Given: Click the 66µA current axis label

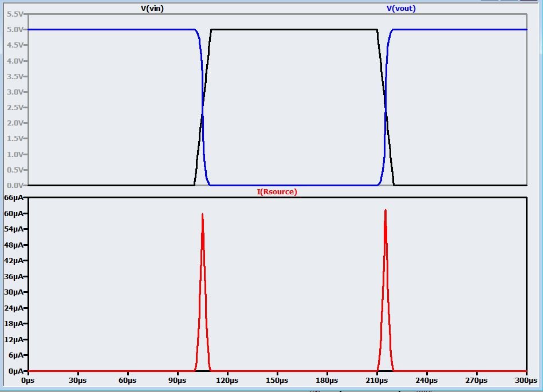Looking at the screenshot, I should (x=13, y=198).
